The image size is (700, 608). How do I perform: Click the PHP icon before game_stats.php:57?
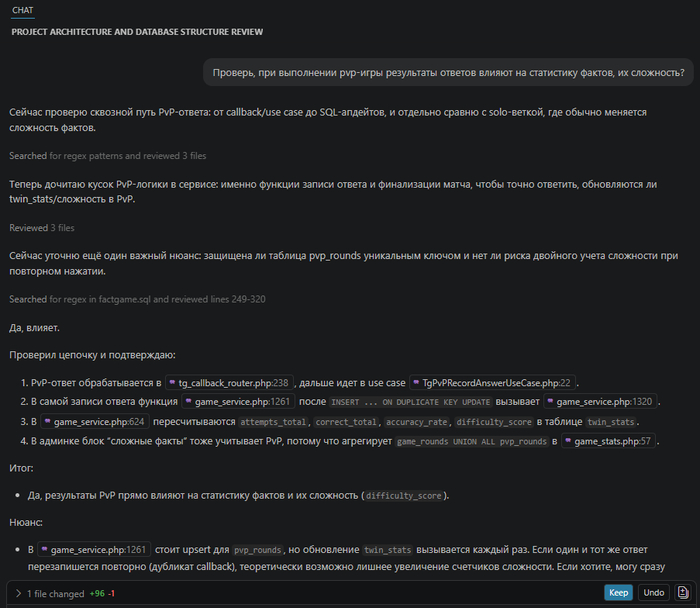point(568,441)
